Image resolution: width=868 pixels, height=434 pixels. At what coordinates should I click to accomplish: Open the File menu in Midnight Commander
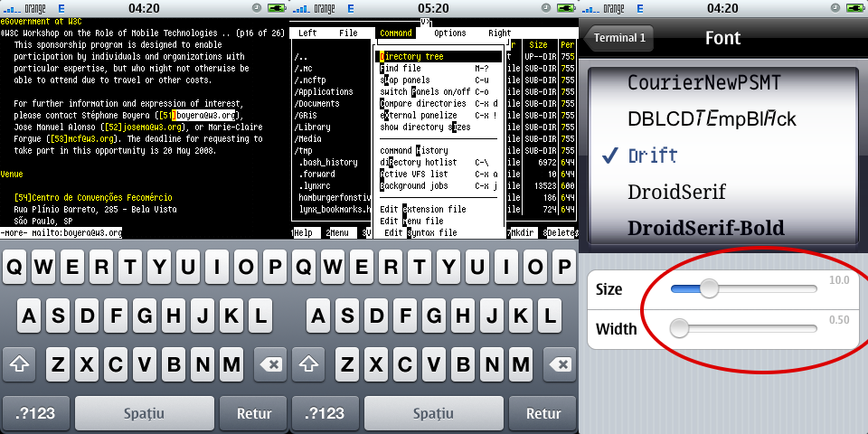(x=348, y=33)
